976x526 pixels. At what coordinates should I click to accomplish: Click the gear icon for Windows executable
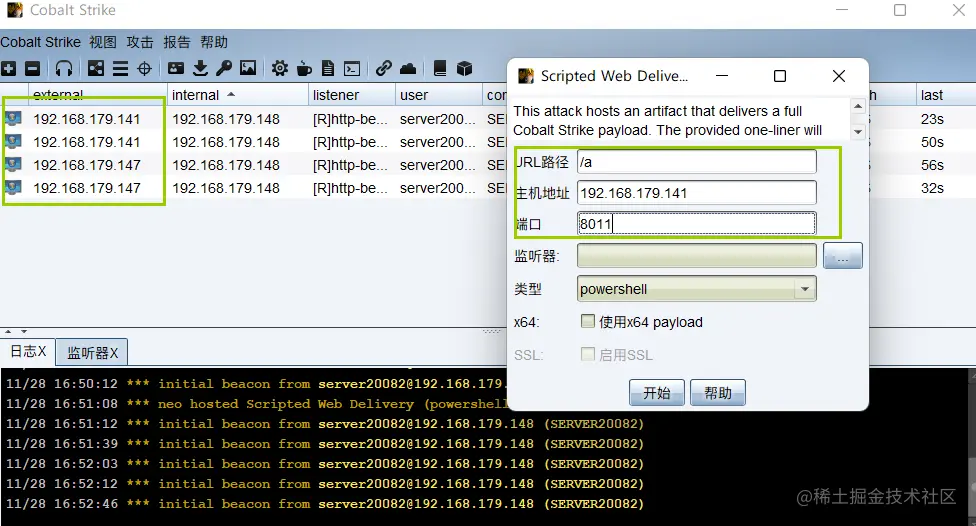pyautogui.click(x=279, y=68)
